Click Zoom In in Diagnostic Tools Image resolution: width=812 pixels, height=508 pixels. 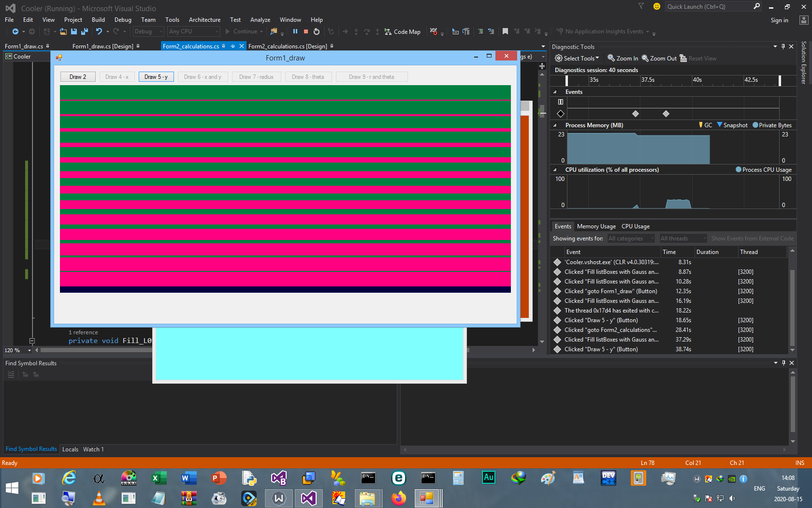click(x=623, y=58)
